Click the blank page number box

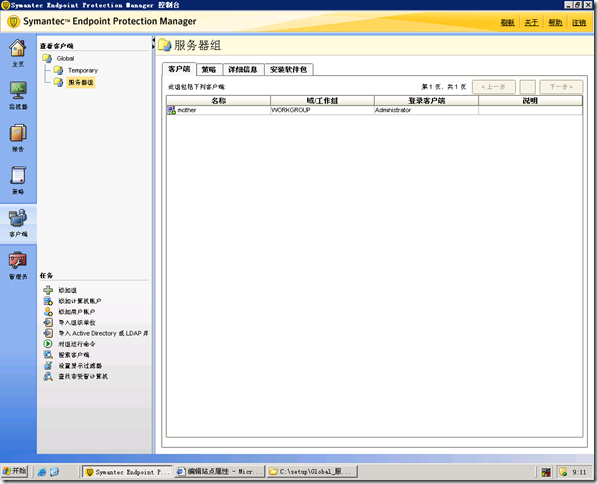(527, 87)
